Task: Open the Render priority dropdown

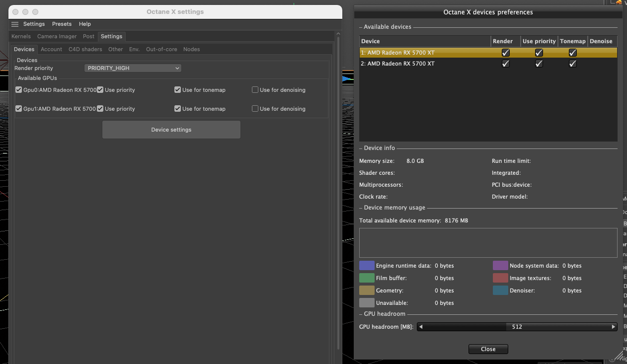Action: click(x=133, y=68)
